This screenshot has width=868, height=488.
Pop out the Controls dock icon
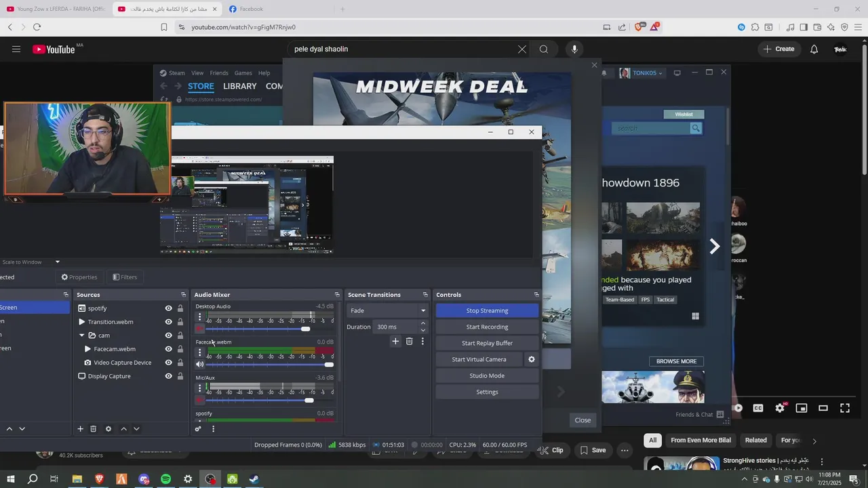click(x=536, y=295)
